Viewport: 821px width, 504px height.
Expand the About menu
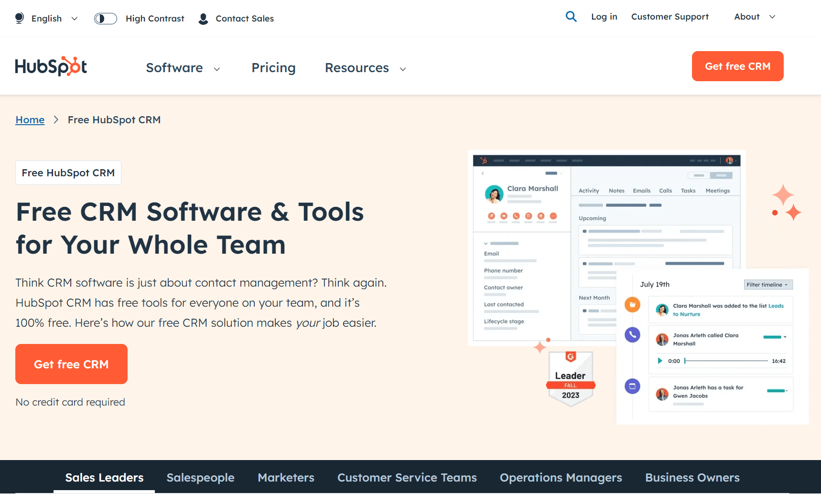755,17
